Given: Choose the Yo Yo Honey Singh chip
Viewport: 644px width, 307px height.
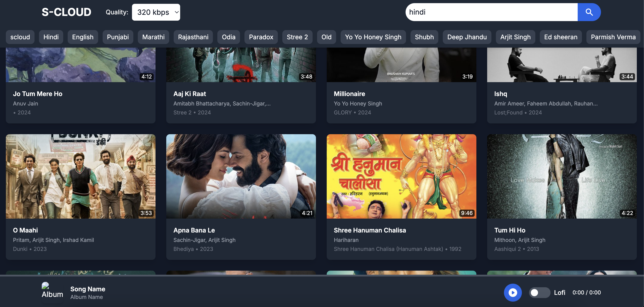Looking at the screenshot, I should 373,37.
